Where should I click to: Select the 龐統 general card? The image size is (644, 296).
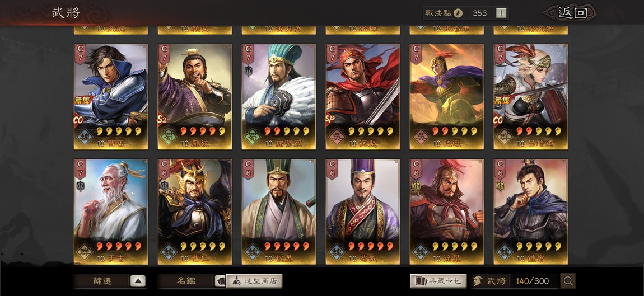(x=195, y=97)
